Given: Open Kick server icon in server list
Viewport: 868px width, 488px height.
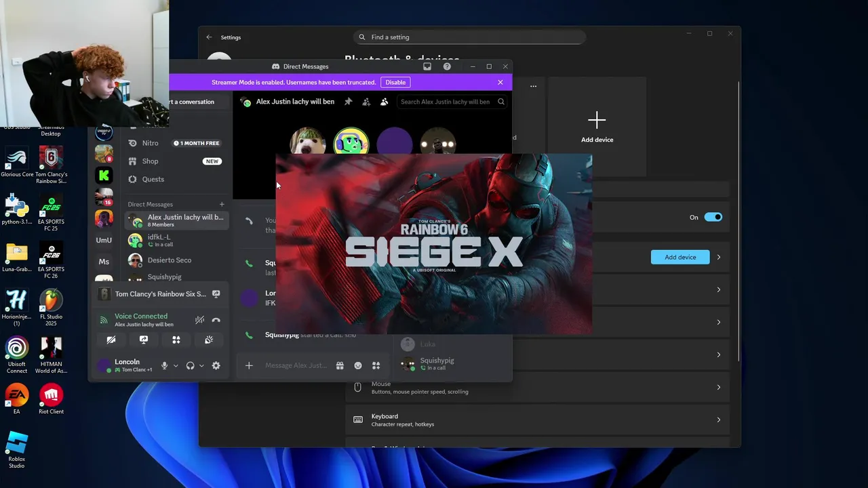Looking at the screenshot, I should [104, 176].
